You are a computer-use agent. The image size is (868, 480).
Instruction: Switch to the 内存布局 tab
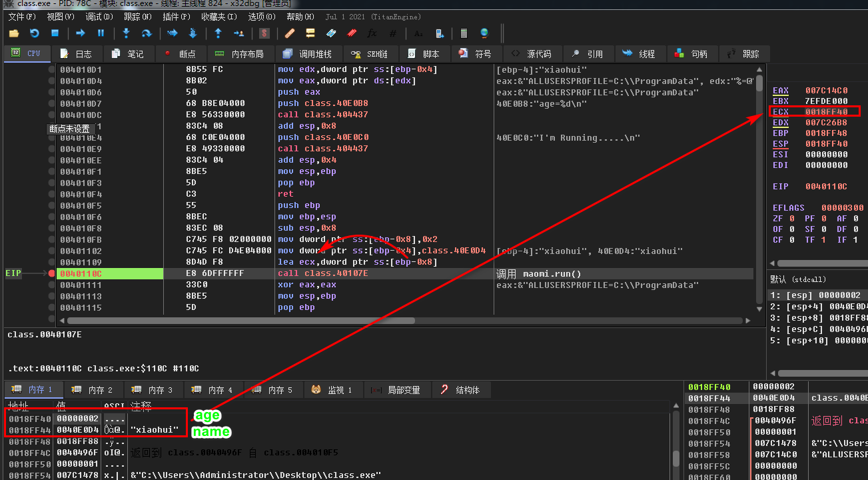coord(239,54)
